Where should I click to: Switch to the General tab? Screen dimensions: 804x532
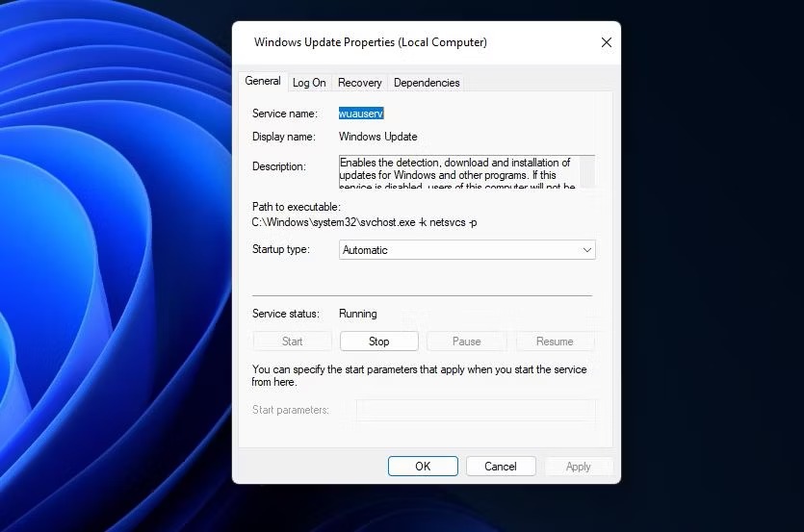263,81
